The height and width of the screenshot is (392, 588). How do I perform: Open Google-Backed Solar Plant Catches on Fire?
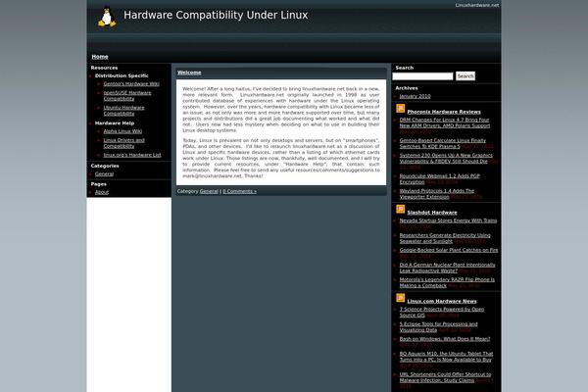coord(449,250)
